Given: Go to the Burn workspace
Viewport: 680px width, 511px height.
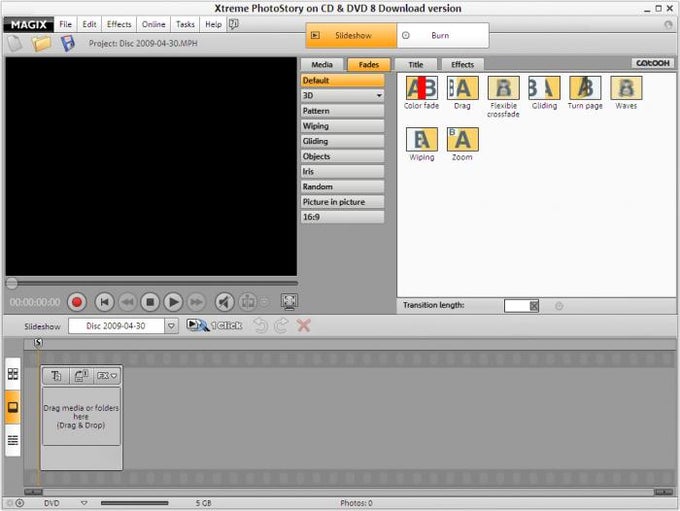Looking at the screenshot, I should (443, 36).
